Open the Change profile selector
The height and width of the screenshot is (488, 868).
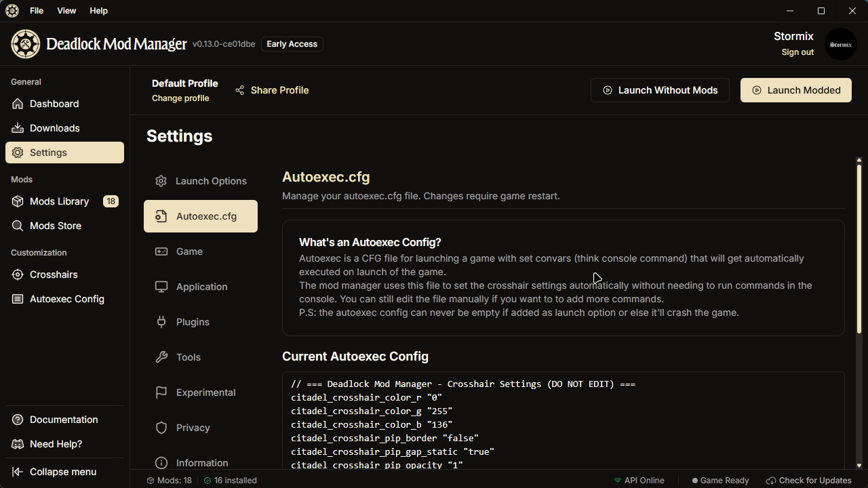click(x=180, y=98)
